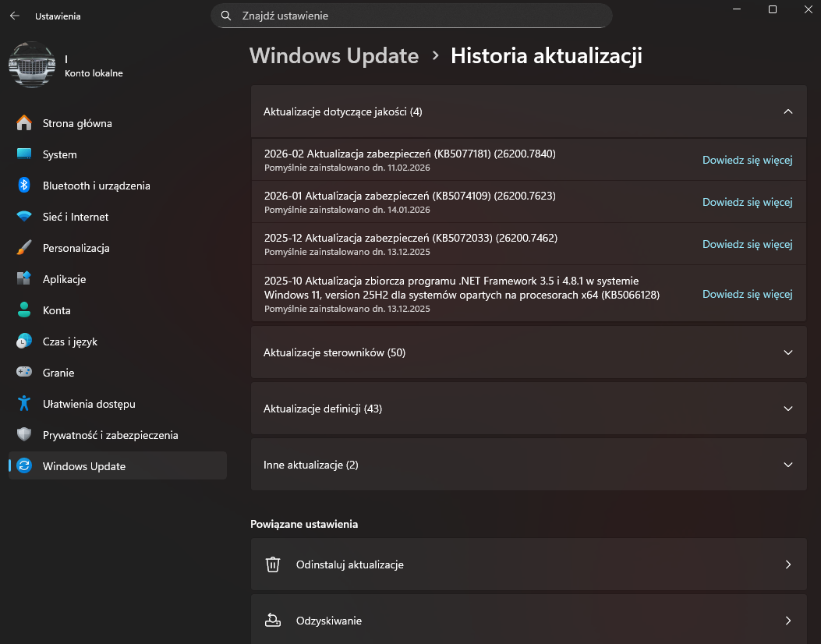
Task: Click the Bluetooth i urządzenia icon
Action: click(x=24, y=186)
